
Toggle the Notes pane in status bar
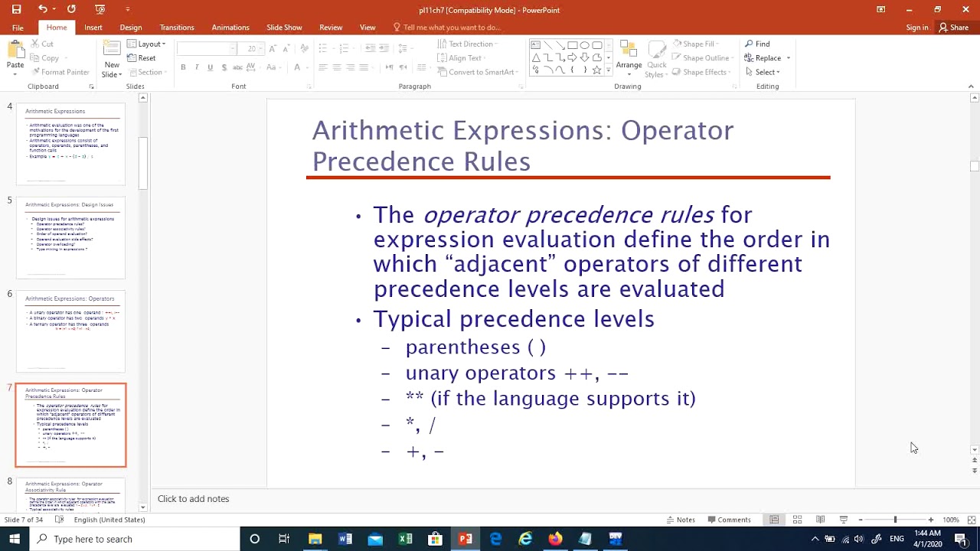pos(681,520)
